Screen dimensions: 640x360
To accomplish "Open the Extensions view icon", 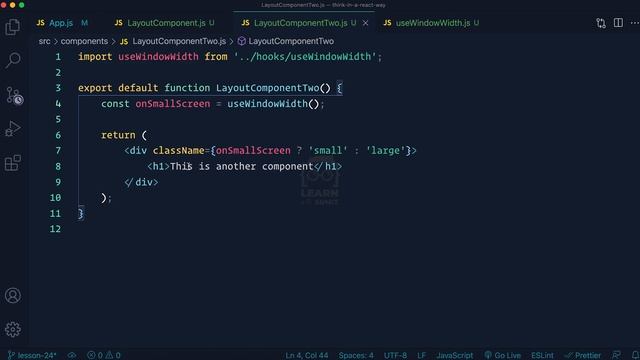I will [13, 162].
